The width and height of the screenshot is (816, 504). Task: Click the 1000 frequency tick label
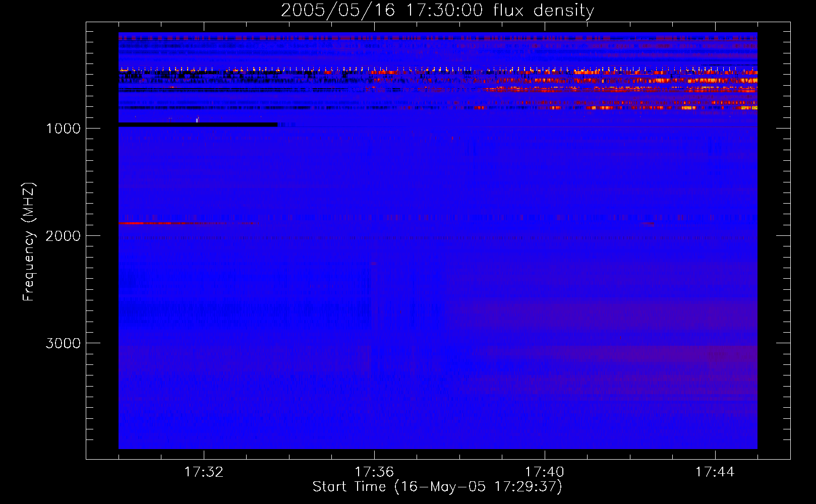tap(64, 129)
